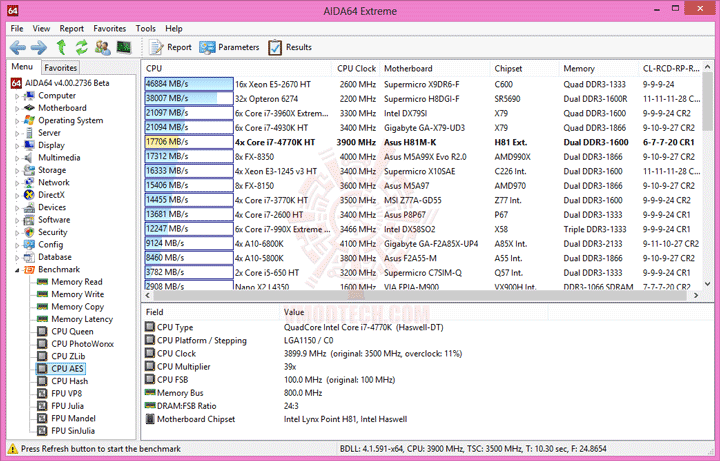The height and width of the screenshot is (461, 720).
Task: Sort by Memory column header
Action: (x=598, y=68)
